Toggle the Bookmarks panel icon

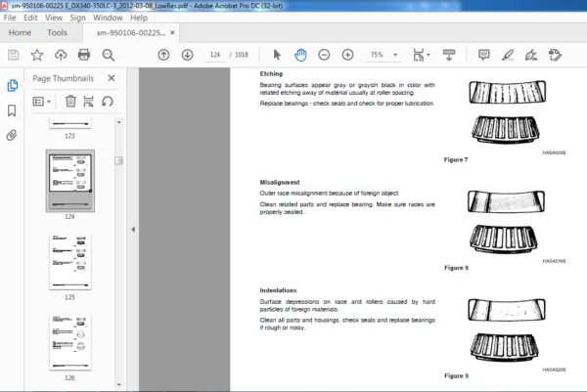[12, 110]
